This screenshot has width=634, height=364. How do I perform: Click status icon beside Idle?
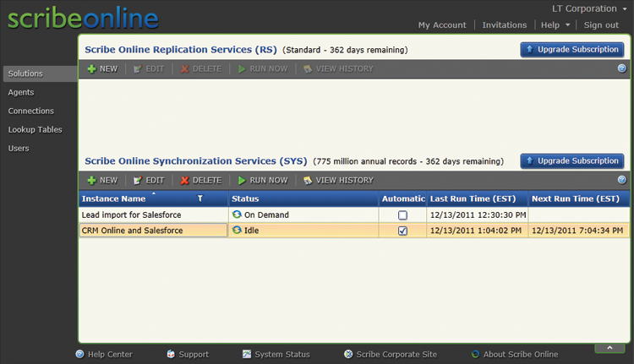point(237,231)
